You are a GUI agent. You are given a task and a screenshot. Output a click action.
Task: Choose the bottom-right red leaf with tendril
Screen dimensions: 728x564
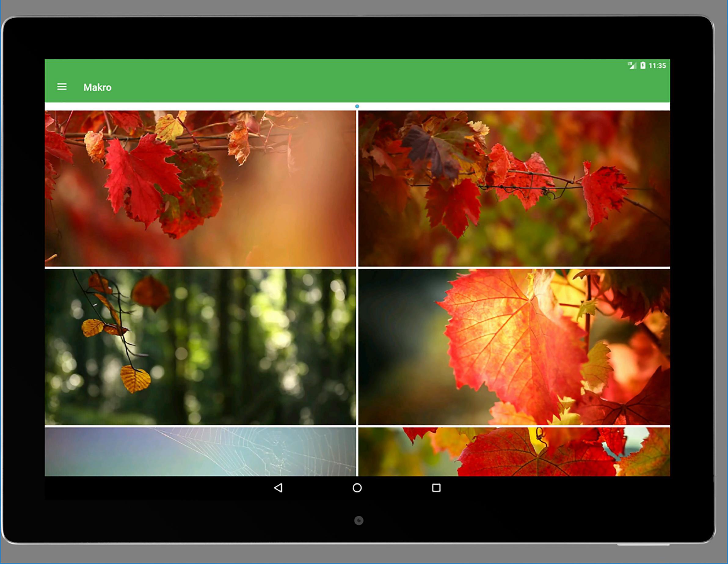(x=514, y=452)
